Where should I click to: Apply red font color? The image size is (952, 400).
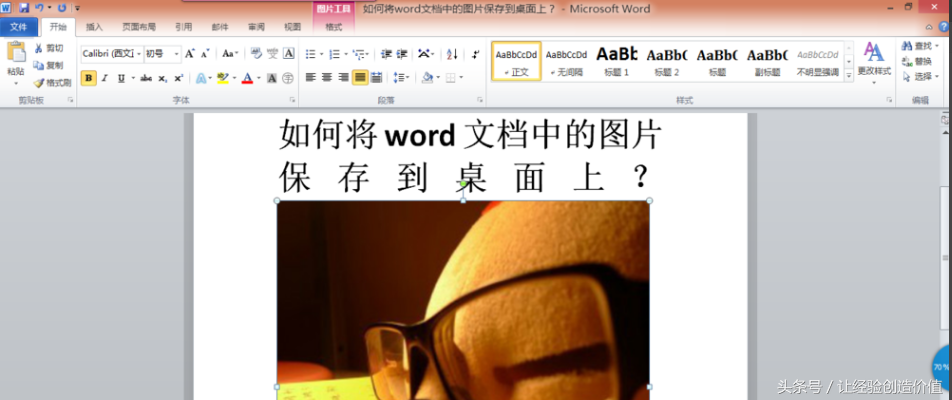coord(247,78)
